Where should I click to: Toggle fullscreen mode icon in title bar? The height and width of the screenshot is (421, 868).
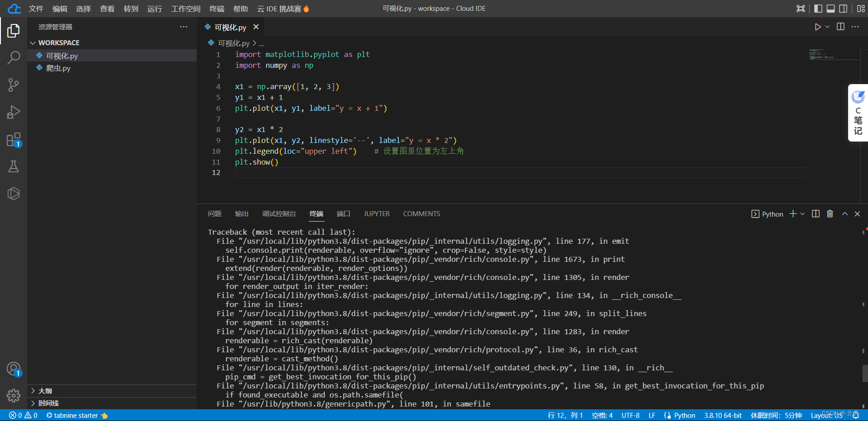coord(801,9)
